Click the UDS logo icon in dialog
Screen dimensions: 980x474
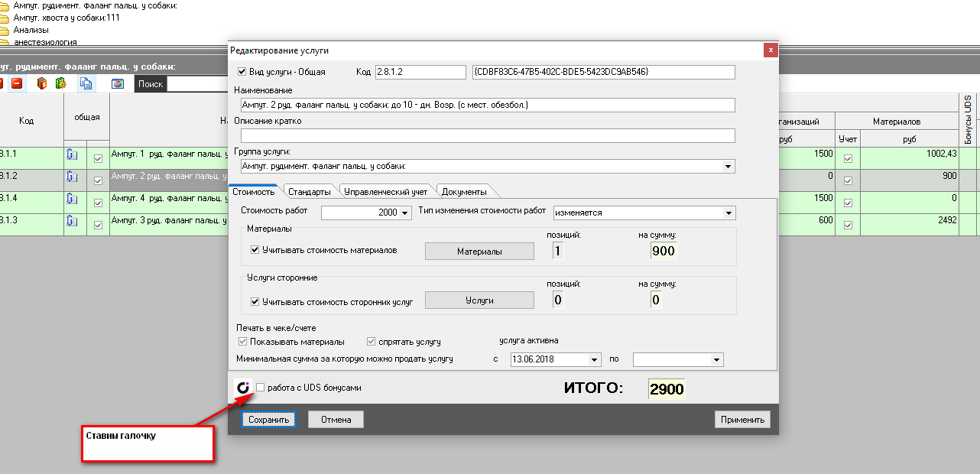point(243,388)
